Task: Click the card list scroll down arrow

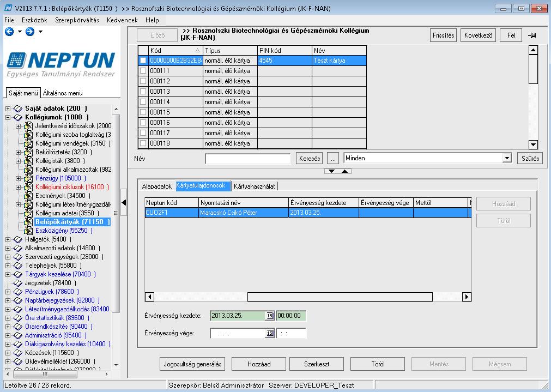Action: pos(533,144)
